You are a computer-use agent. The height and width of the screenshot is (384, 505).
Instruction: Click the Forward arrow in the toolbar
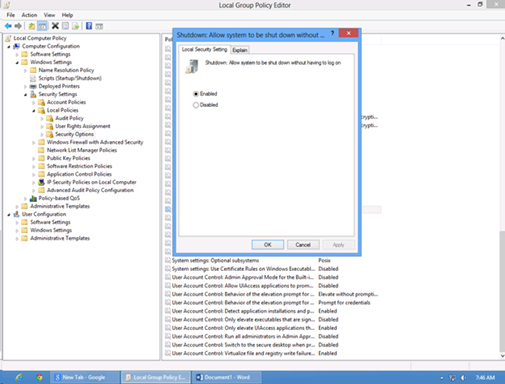pos(18,26)
